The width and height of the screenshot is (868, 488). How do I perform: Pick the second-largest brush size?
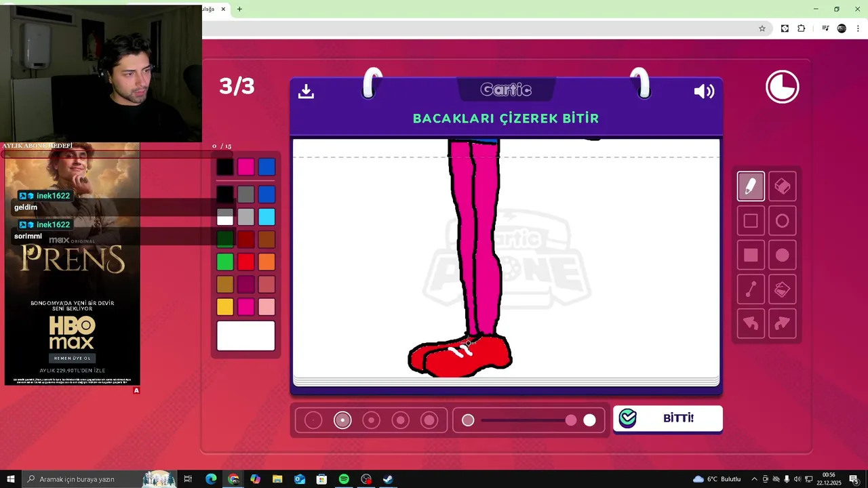click(400, 420)
